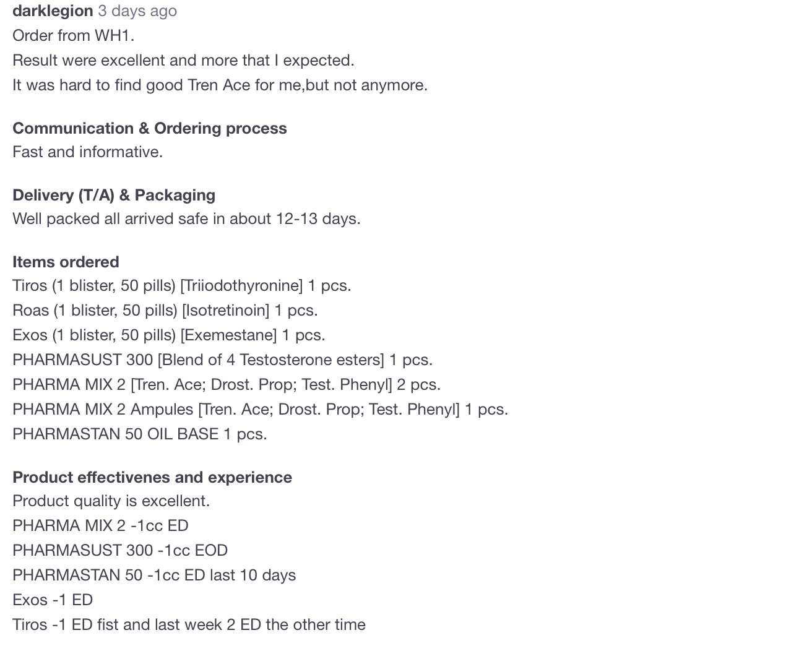Viewport: 812px width, 651px height.
Task: Click the "Result were excellent" sentence
Action: [x=183, y=60]
